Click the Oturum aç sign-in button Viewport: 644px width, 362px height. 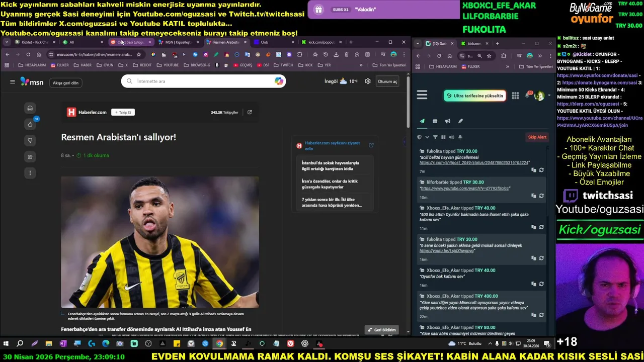coord(387,81)
